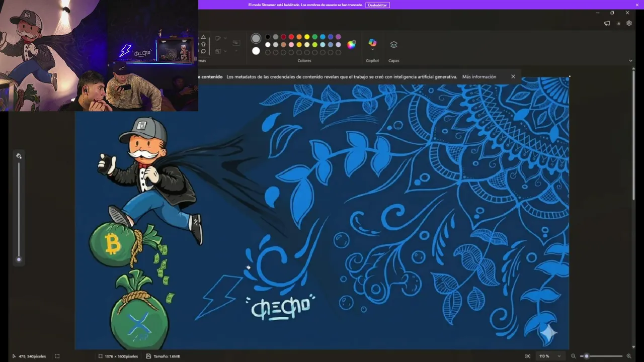Collapse the ribbon with the chevron

coord(630,60)
